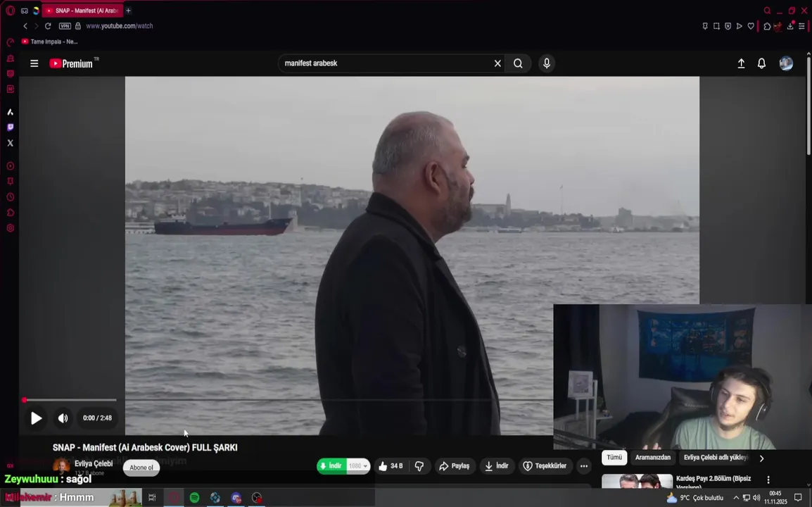Select the Evliya Çelebi adlı yükleyi chip
The height and width of the screenshot is (507, 812).
click(x=716, y=457)
